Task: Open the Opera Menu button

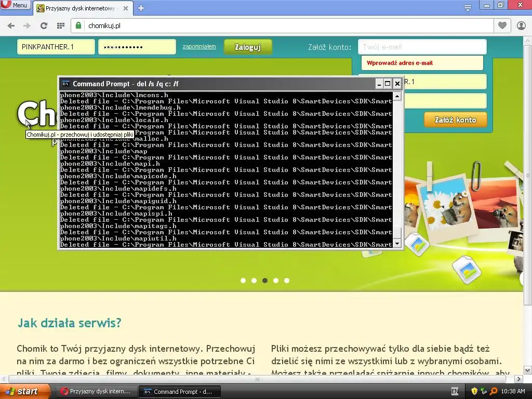Action: 15,5
